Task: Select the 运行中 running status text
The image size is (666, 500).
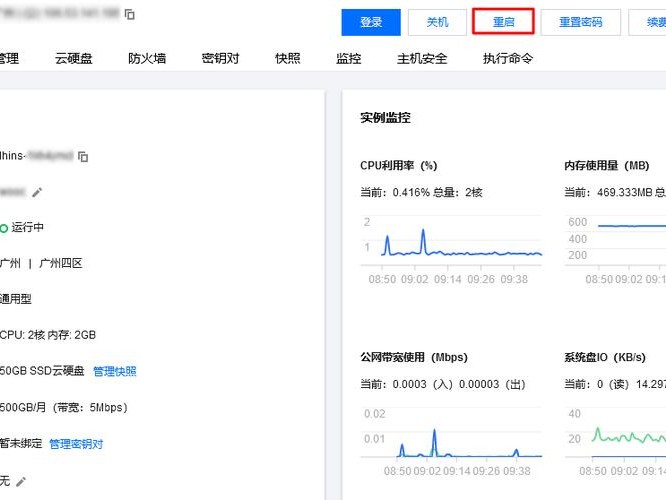Action: click(28, 227)
